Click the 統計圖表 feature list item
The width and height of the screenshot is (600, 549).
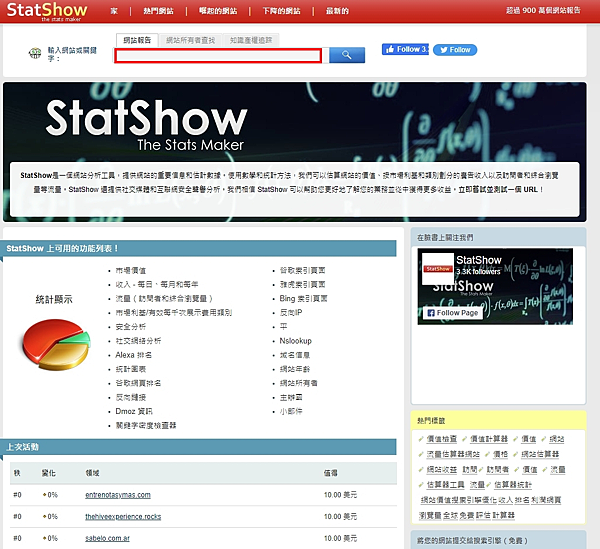pyautogui.click(x=130, y=369)
